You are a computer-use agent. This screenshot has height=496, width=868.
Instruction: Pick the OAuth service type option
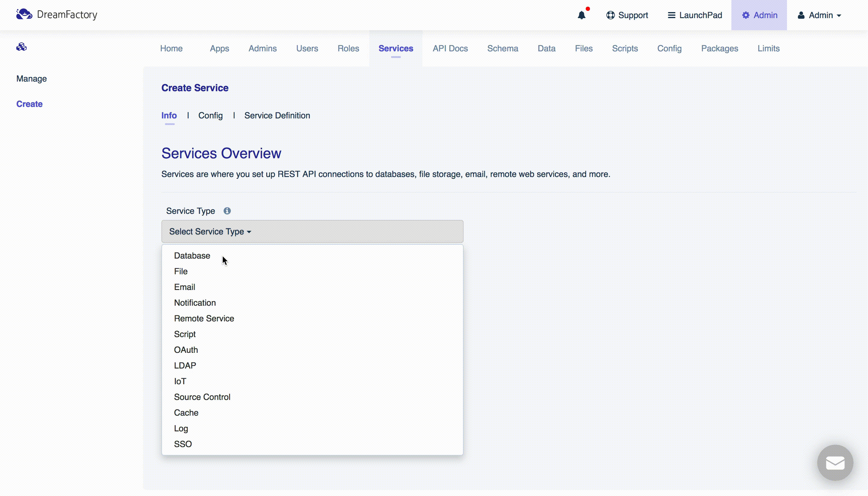coord(186,349)
